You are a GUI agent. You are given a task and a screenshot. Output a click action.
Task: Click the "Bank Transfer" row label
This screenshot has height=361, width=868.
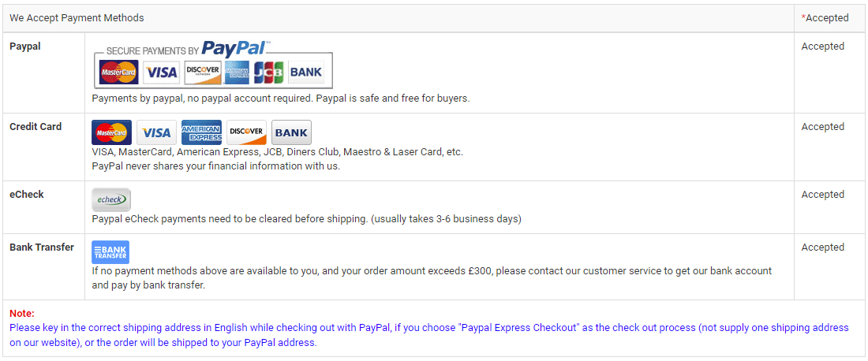(x=42, y=247)
